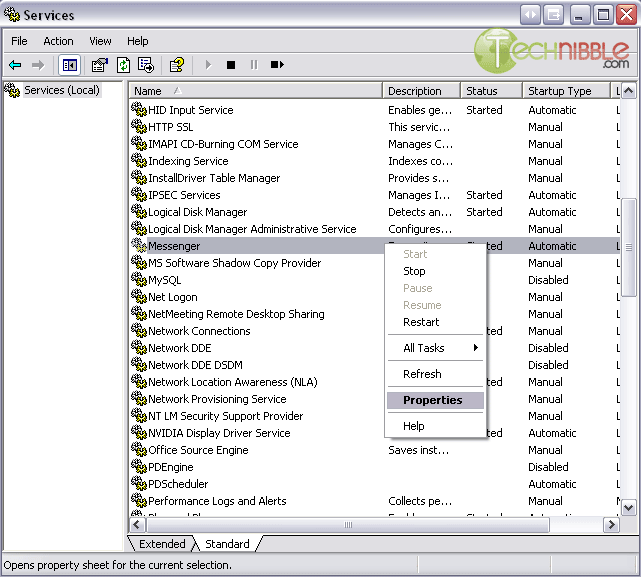Click the gear icon beside NVIDIA Display Driver Service
This screenshot has width=641, height=577.
pyautogui.click(x=139, y=432)
